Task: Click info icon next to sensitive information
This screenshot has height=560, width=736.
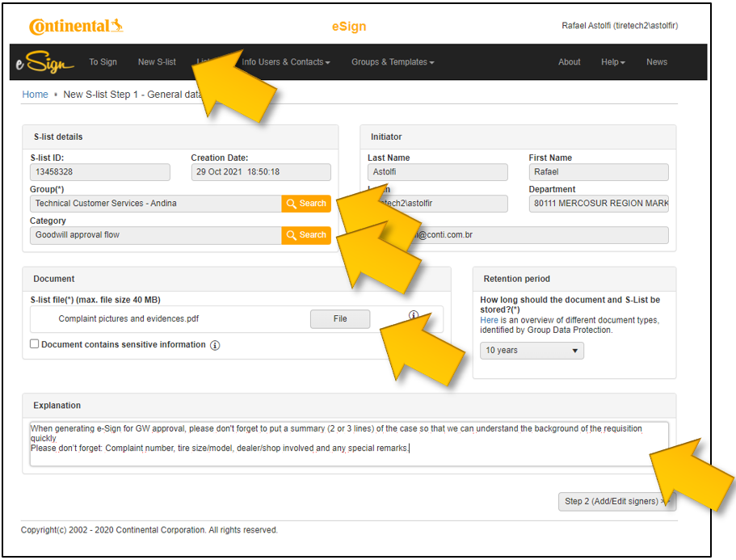Action: (x=215, y=345)
